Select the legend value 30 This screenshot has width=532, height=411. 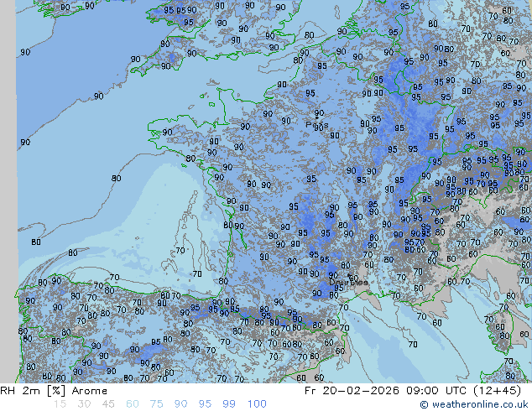click(x=84, y=404)
